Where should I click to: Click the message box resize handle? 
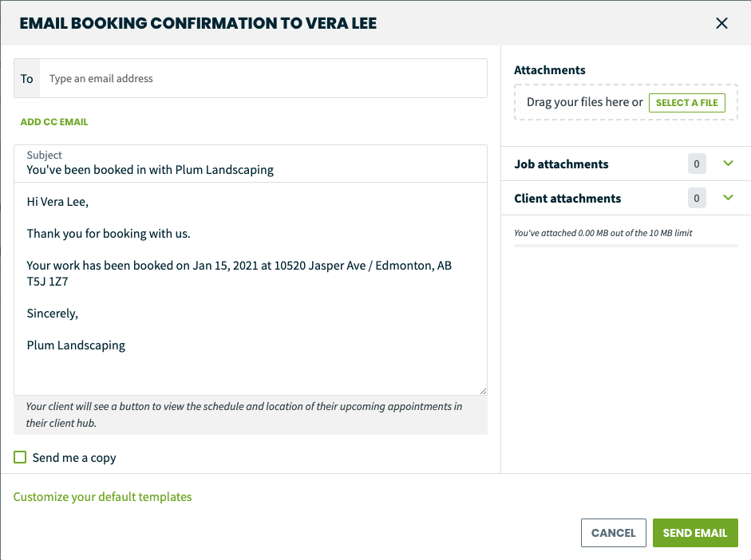[x=484, y=391]
